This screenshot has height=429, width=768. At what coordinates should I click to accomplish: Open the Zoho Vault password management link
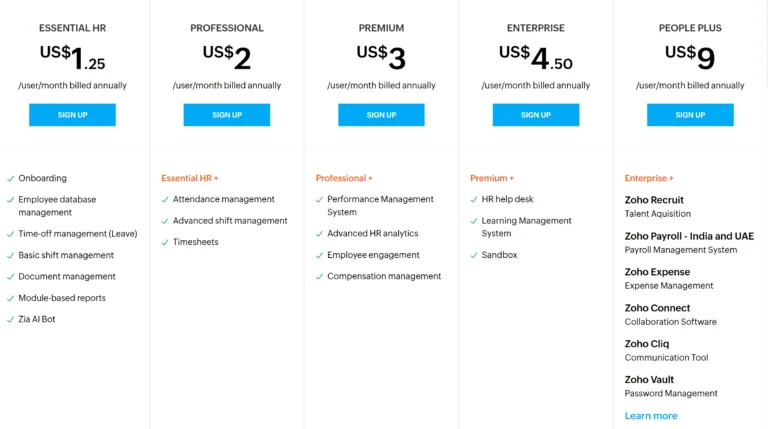point(649,380)
